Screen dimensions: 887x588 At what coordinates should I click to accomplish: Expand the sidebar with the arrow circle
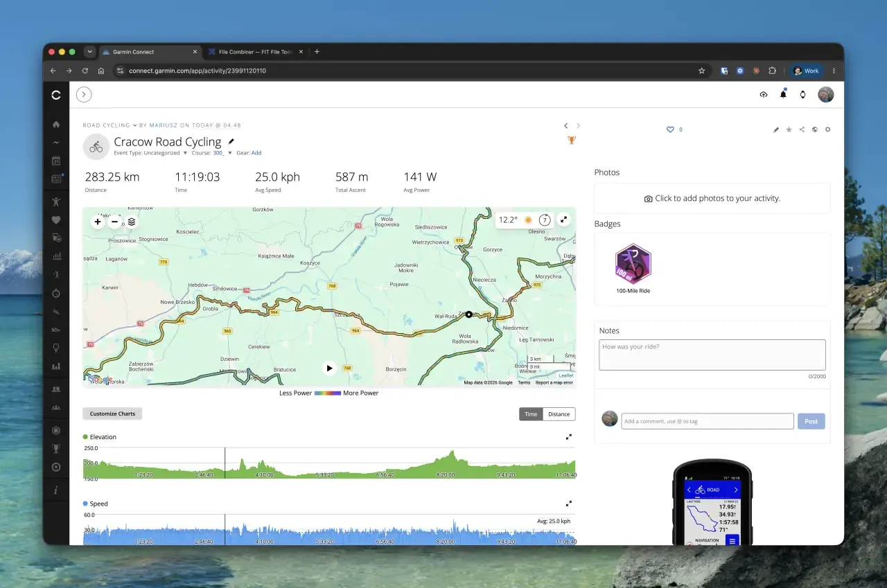[x=84, y=95]
